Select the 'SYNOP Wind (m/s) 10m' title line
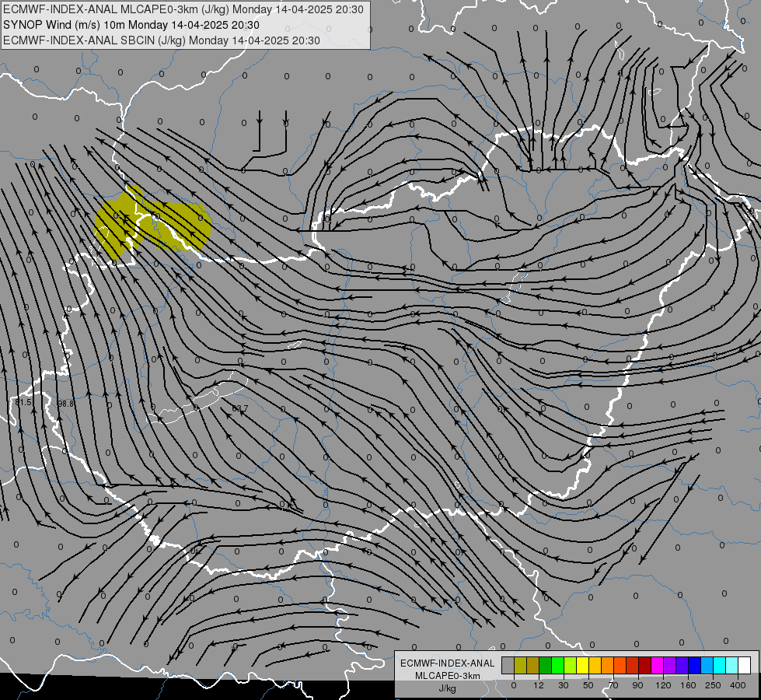 pos(131,25)
